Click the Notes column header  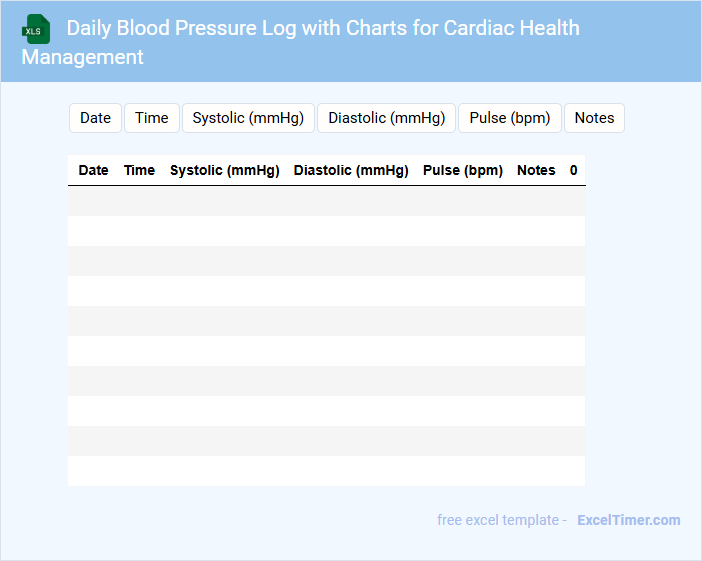coord(536,170)
